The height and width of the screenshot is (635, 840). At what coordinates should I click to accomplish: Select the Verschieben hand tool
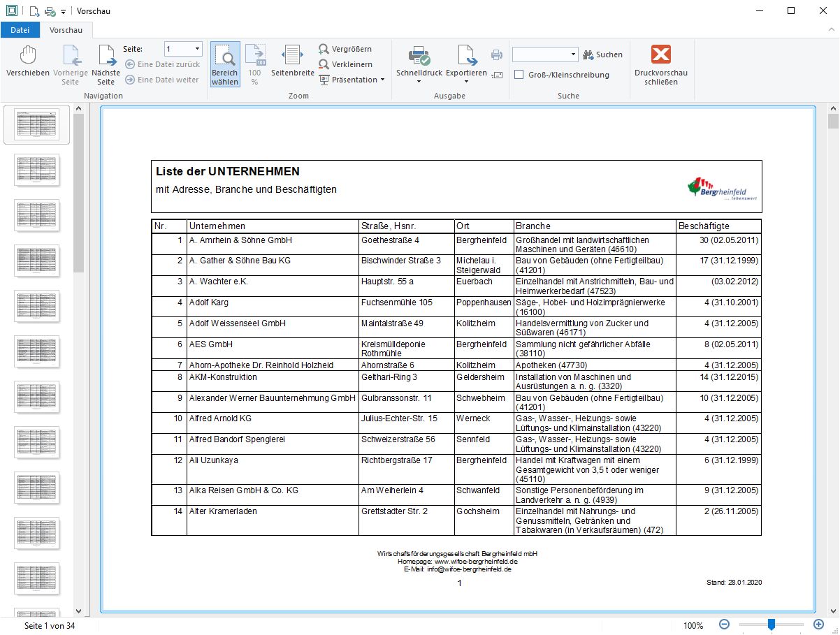click(27, 63)
